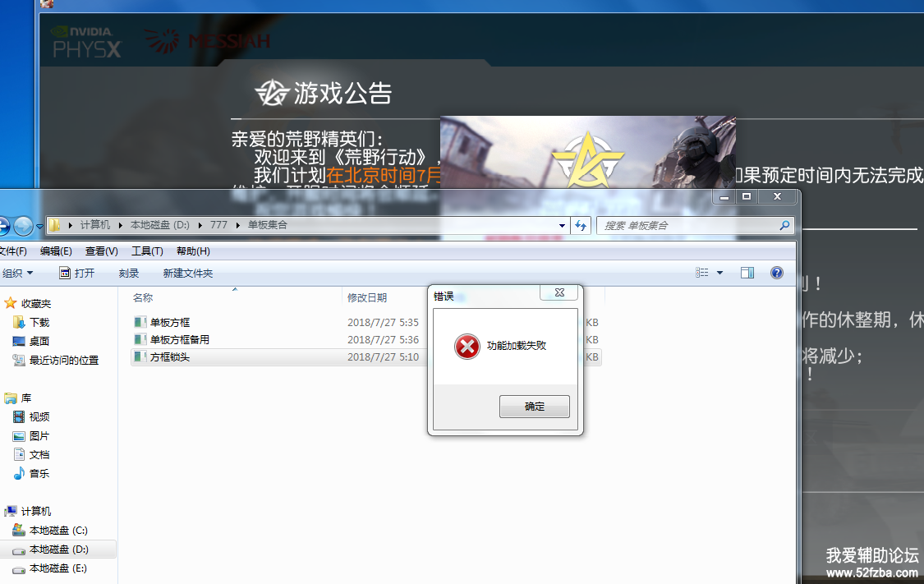Open address bar history dropdown
This screenshot has width=924, height=584.
(562, 225)
